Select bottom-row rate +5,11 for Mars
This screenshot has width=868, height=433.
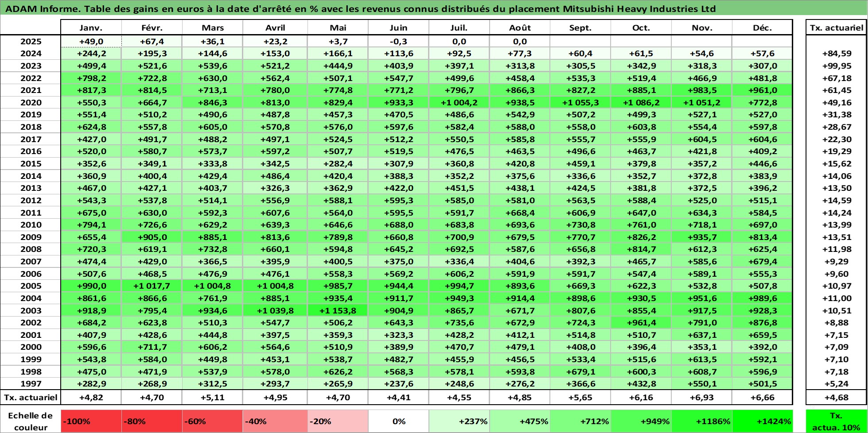tap(212, 398)
